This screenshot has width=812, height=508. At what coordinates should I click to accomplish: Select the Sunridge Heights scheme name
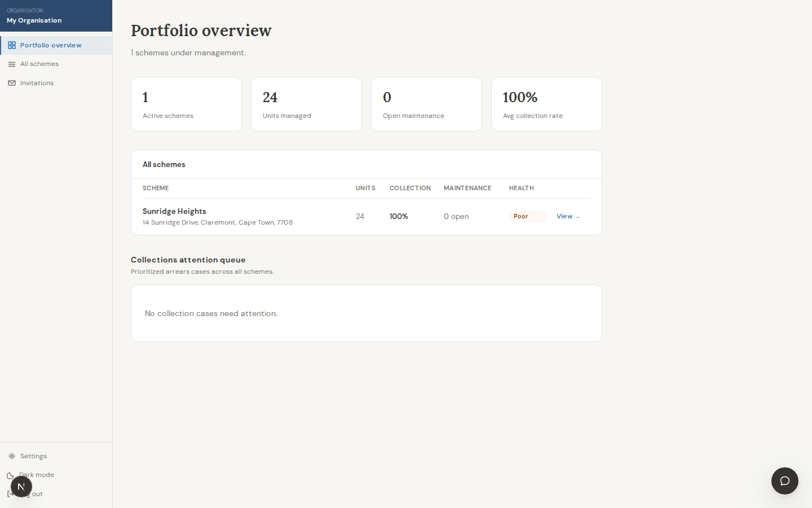174,211
